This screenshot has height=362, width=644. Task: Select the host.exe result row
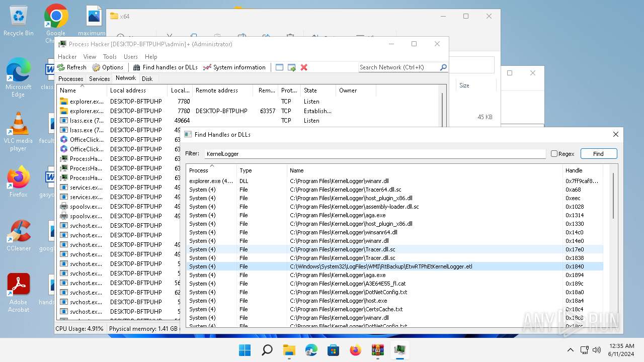click(x=394, y=301)
